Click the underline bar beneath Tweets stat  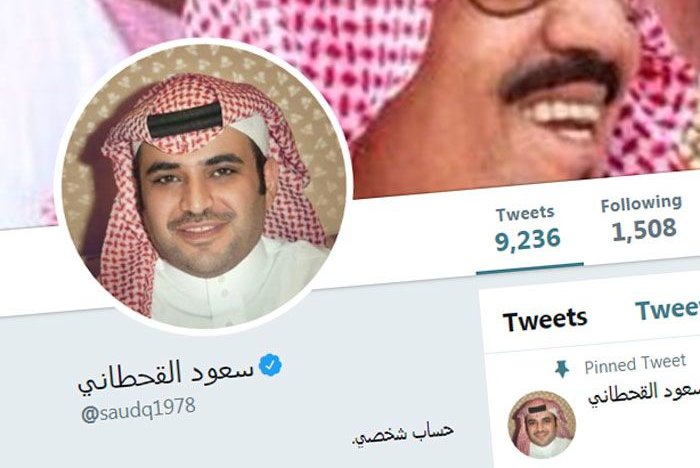click(529, 268)
